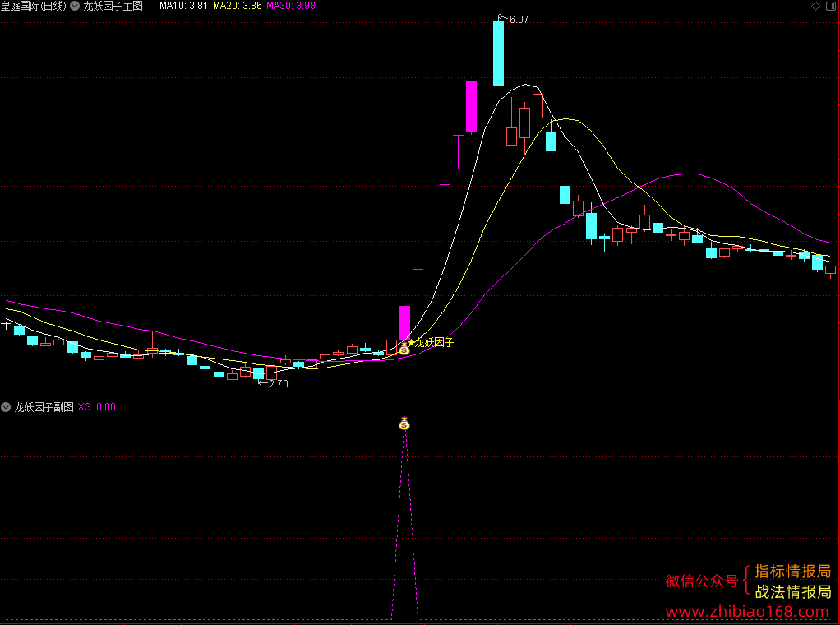The height and width of the screenshot is (625, 840).
Task: Click the window layout icon at top right corner
Action: (x=831, y=6)
